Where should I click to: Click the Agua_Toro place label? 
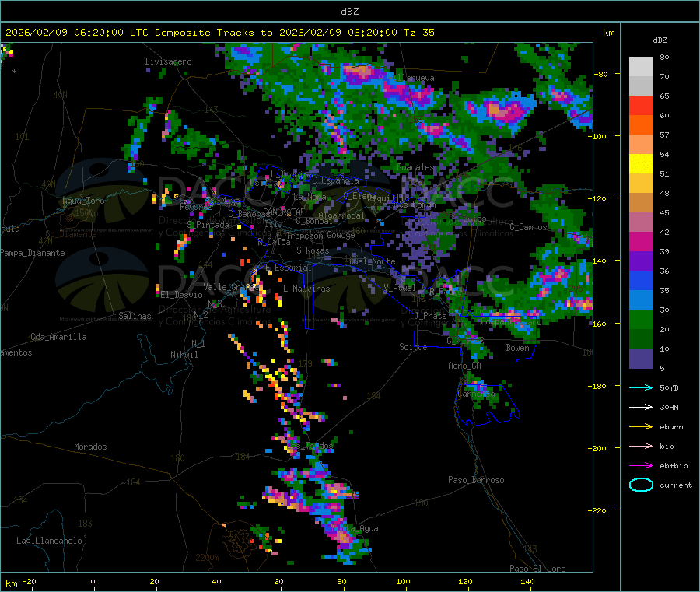click(83, 201)
